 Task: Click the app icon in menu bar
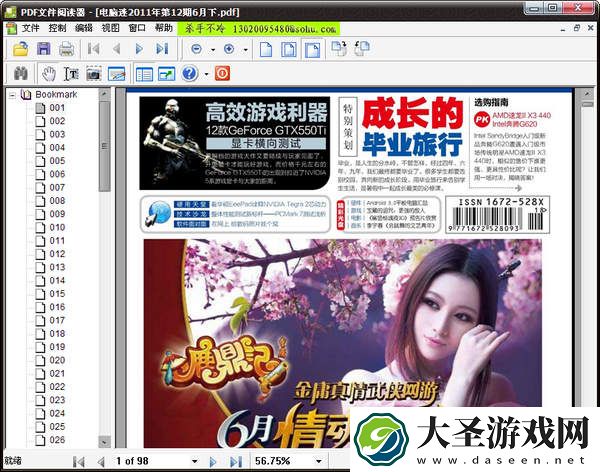[x=11, y=28]
